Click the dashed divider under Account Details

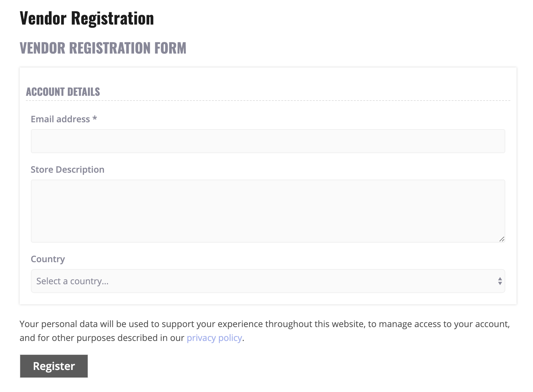(268, 101)
